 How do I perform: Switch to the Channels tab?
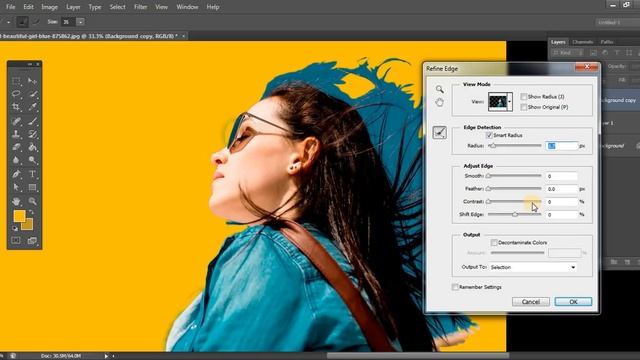tap(582, 42)
